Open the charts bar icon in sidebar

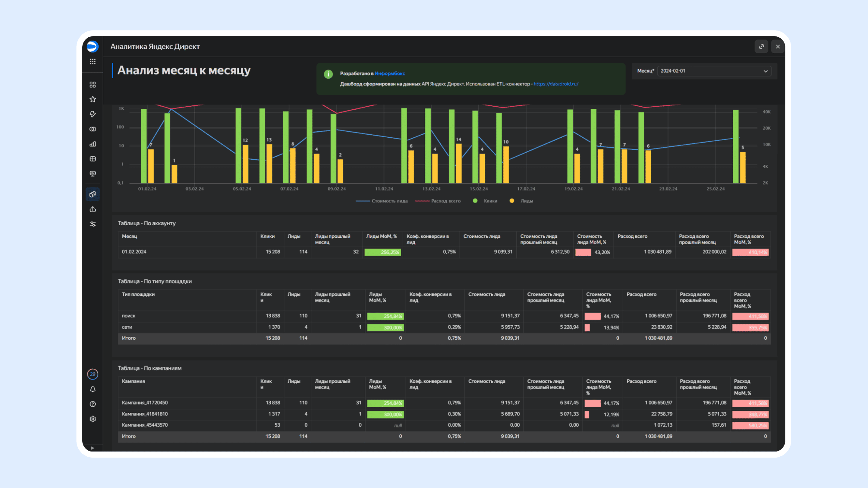(x=93, y=144)
